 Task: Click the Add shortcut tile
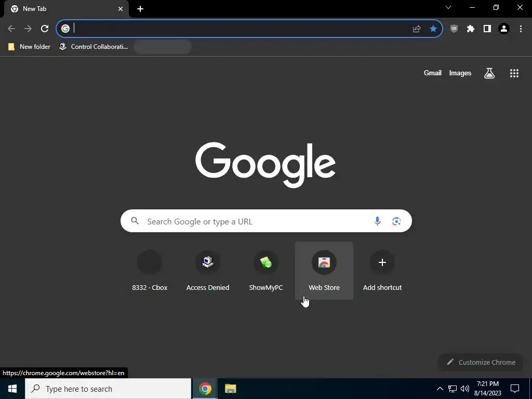click(x=382, y=271)
